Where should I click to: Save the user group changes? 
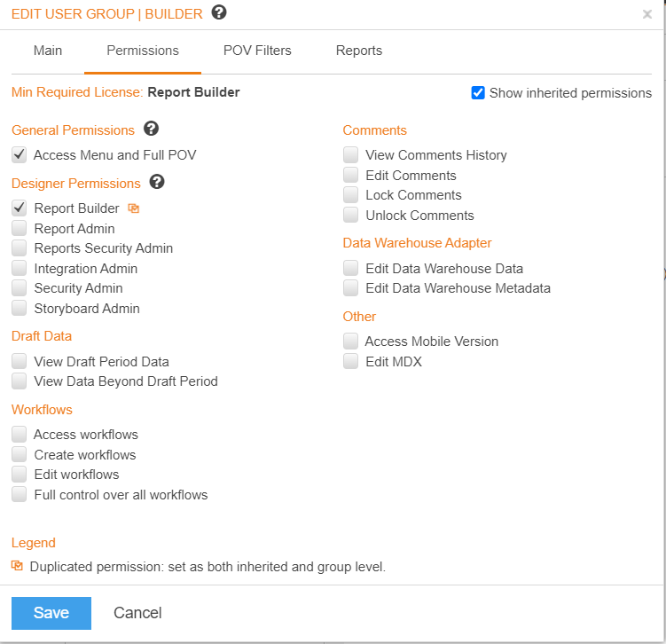[x=51, y=613]
